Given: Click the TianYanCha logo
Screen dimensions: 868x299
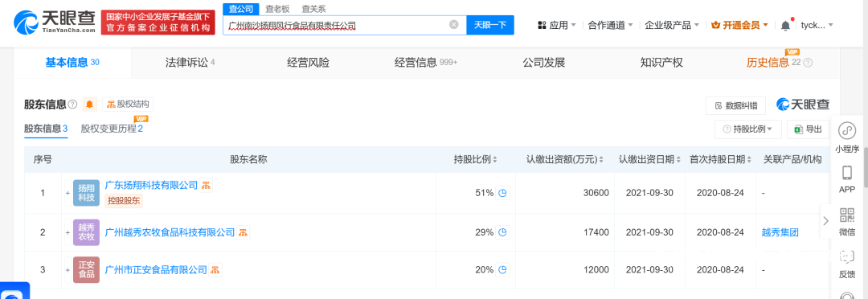Looking at the screenshot, I should tap(55, 23).
